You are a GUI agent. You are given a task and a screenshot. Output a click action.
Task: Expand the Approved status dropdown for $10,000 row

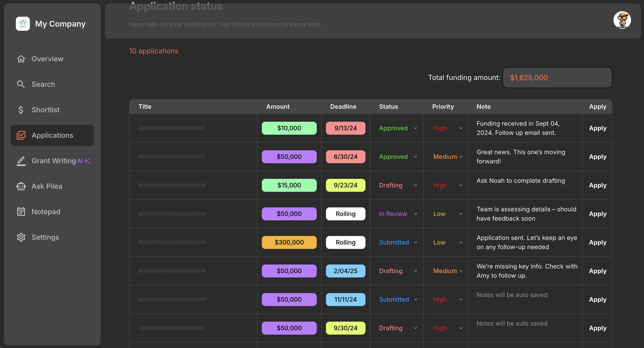point(415,128)
